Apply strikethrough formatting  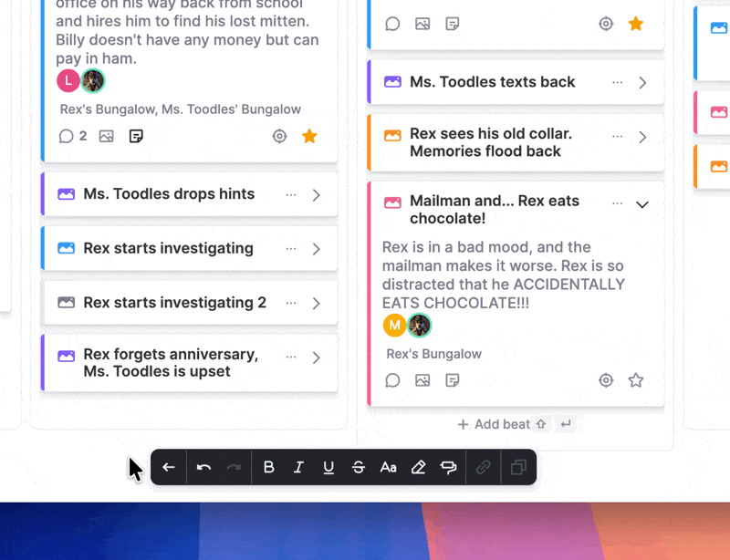pos(359,467)
